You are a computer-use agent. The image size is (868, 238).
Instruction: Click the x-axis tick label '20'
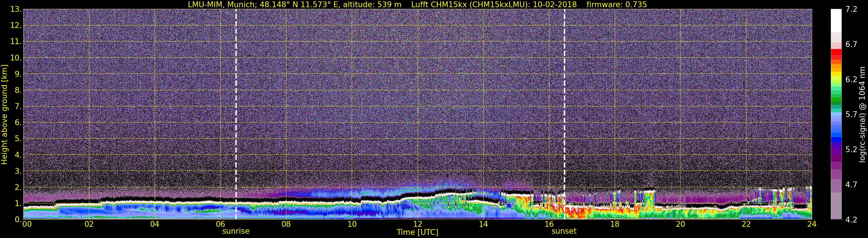click(x=680, y=224)
